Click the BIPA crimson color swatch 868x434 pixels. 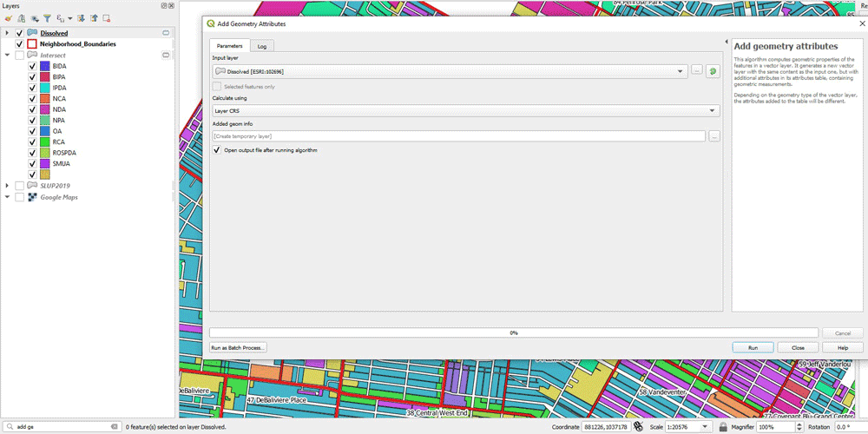click(x=45, y=77)
